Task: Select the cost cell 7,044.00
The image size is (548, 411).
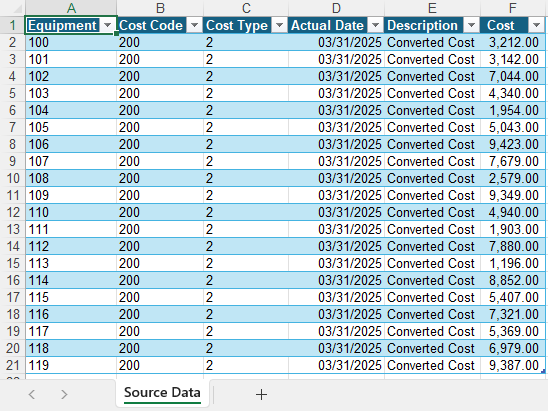Action: tap(513, 76)
